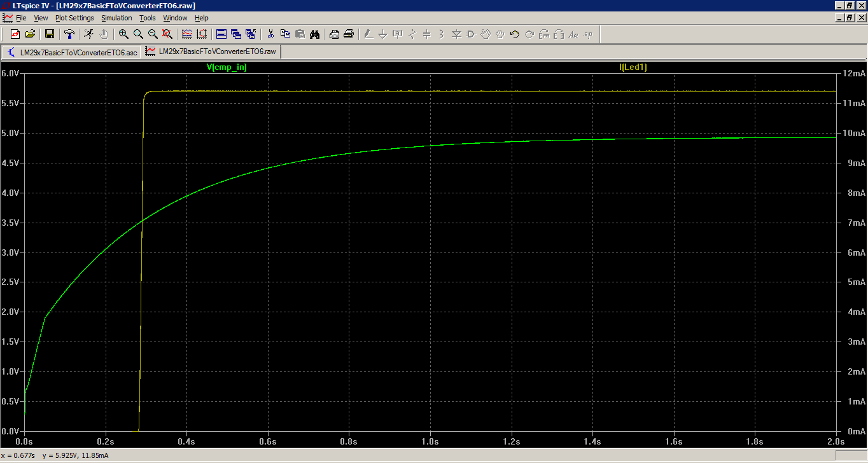Click the Autorange plot icon
The image size is (868, 463).
coord(201,34)
